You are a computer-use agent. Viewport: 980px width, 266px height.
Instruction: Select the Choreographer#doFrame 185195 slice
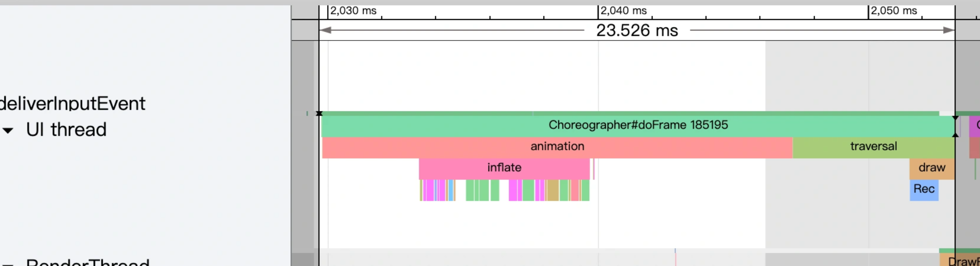(638, 125)
